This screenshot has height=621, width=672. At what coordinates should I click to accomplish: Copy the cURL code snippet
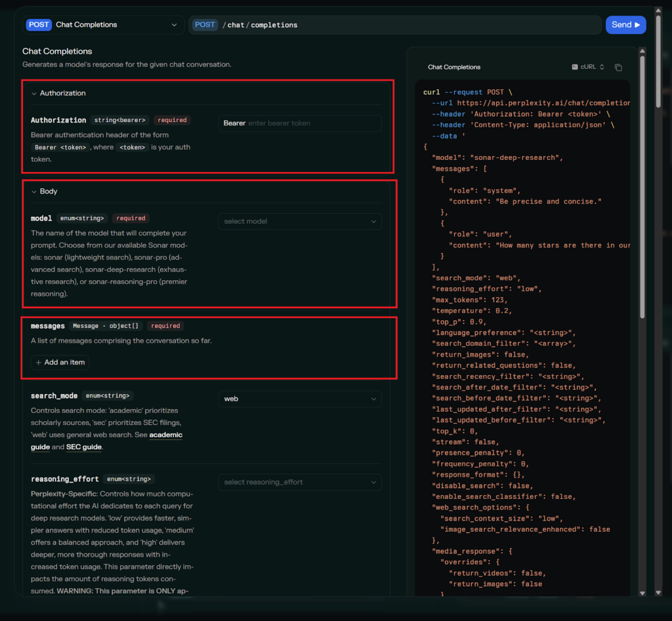[618, 68]
